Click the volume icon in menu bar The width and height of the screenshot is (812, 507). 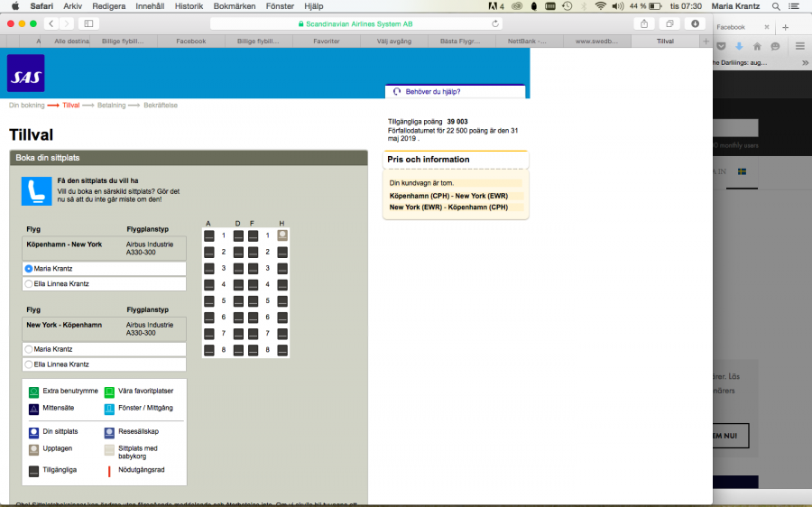point(617,6)
